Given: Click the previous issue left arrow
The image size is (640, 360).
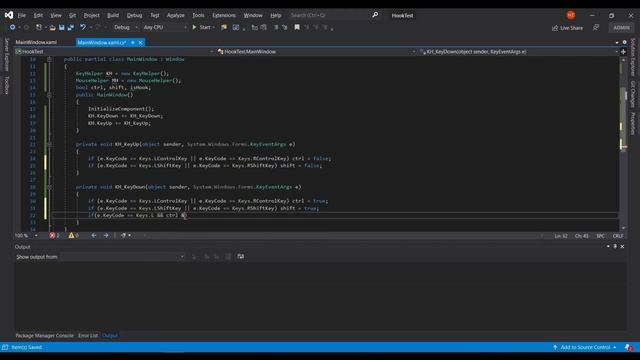Looking at the screenshot, I should click(94, 236).
